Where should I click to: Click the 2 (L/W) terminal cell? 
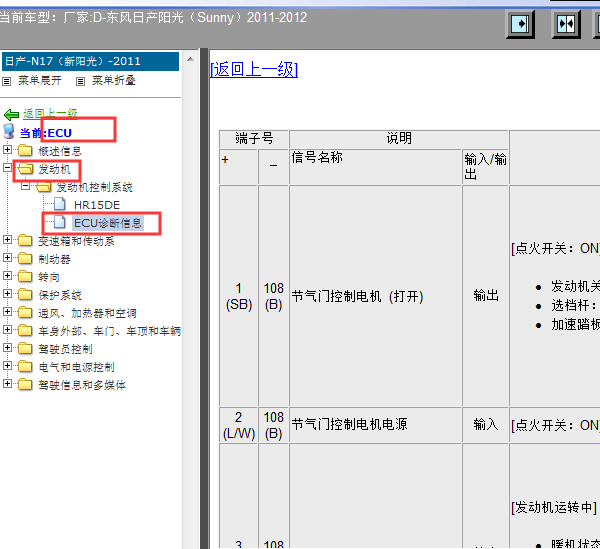click(x=238, y=425)
